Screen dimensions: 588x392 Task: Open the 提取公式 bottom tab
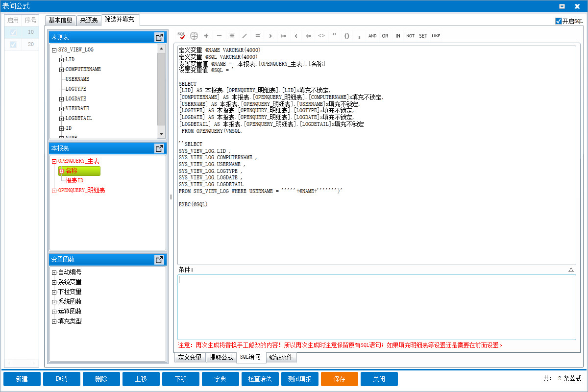click(x=221, y=358)
